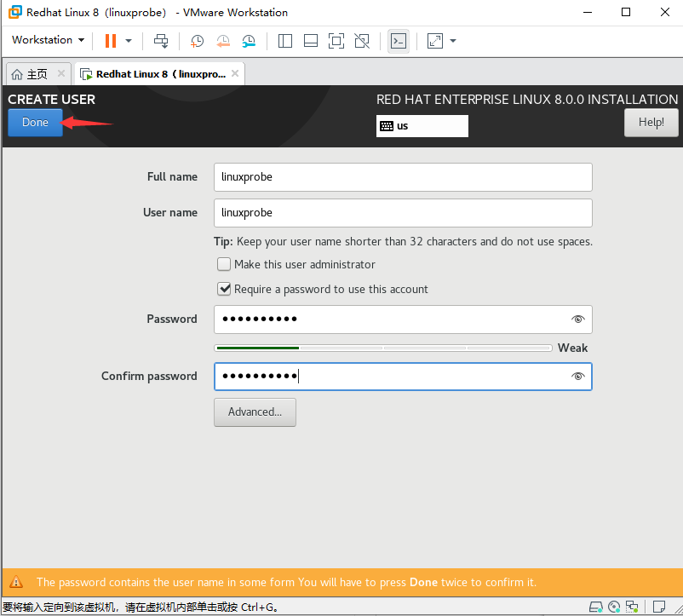Click the message log status bar icon

[x=659, y=607]
